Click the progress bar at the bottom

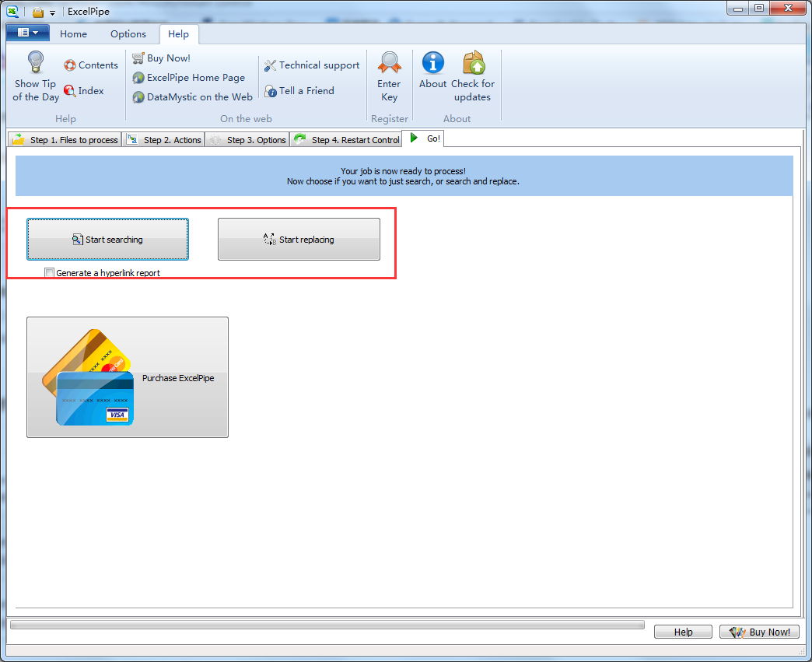(327, 625)
